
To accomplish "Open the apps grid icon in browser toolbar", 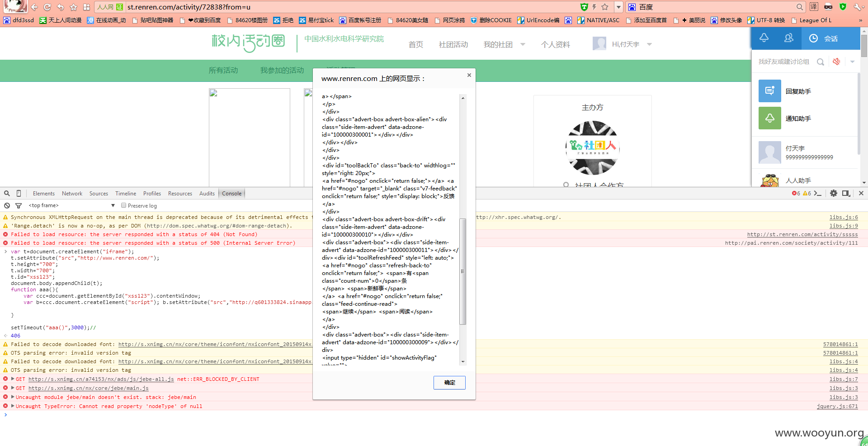I will tap(86, 7).
